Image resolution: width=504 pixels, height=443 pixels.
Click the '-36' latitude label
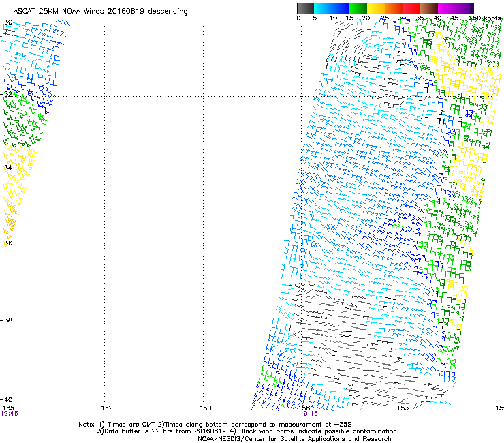point(6,243)
